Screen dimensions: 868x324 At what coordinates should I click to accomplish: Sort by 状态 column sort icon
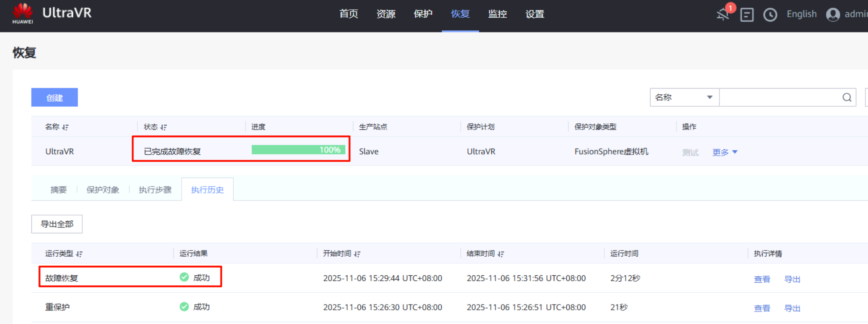[163, 127]
